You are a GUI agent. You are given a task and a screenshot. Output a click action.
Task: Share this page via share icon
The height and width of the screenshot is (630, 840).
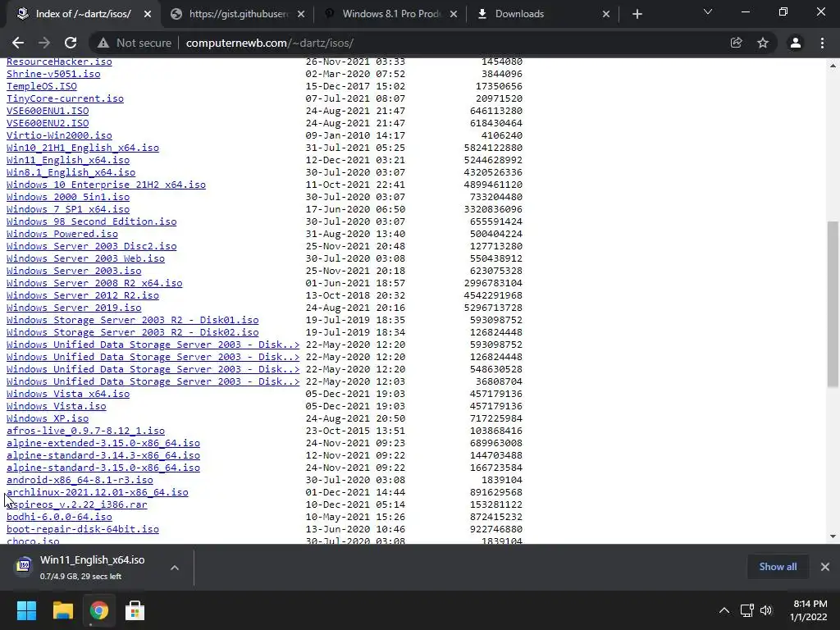737,43
